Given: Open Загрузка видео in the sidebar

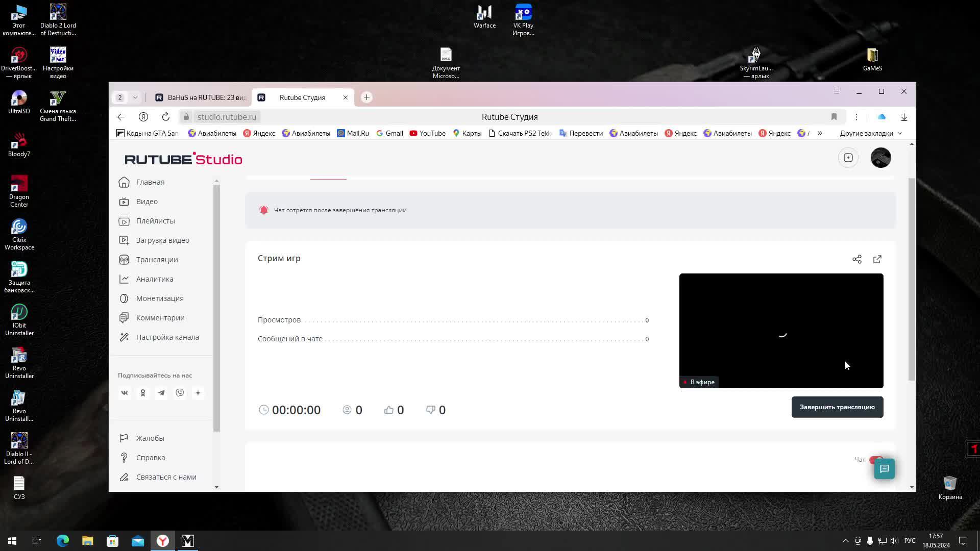Looking at the screenshot, I should point(163,240).
